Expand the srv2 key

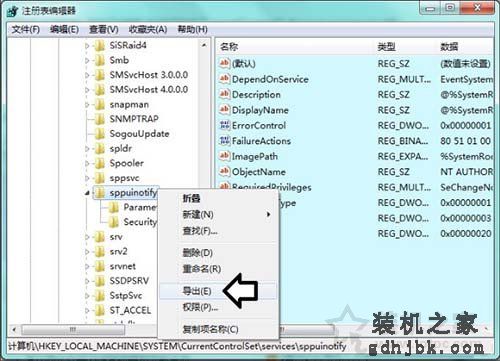pos(87,252)
